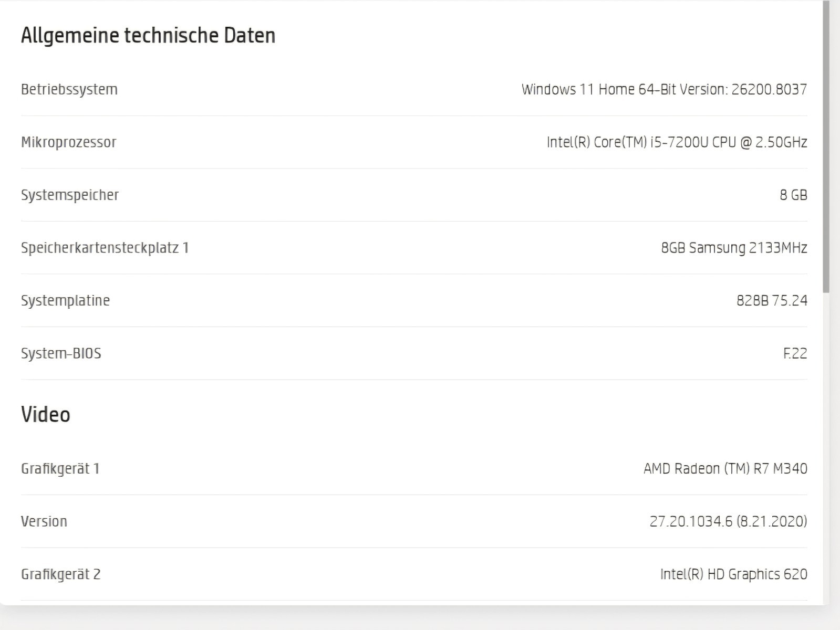Click the Video section heading
This screenshot has width=840, height=630.
[x=46, y=415]
